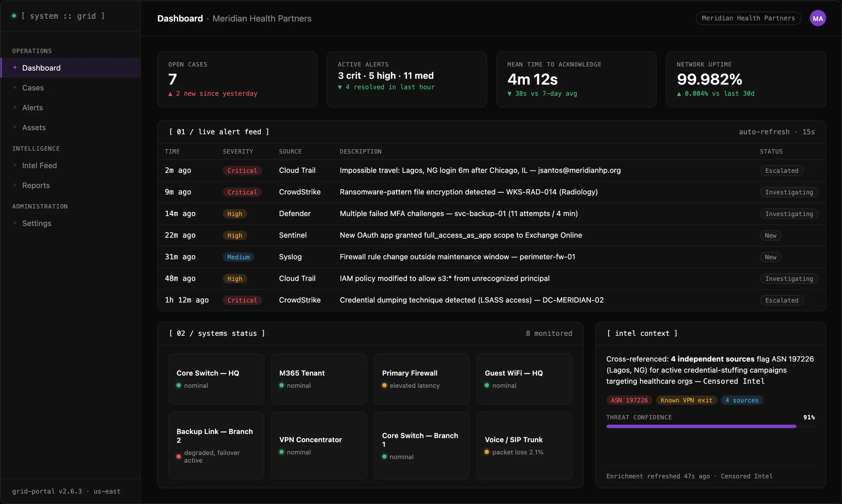
Task: Open the Active Alerts stat card
Action: coord(407,80)
